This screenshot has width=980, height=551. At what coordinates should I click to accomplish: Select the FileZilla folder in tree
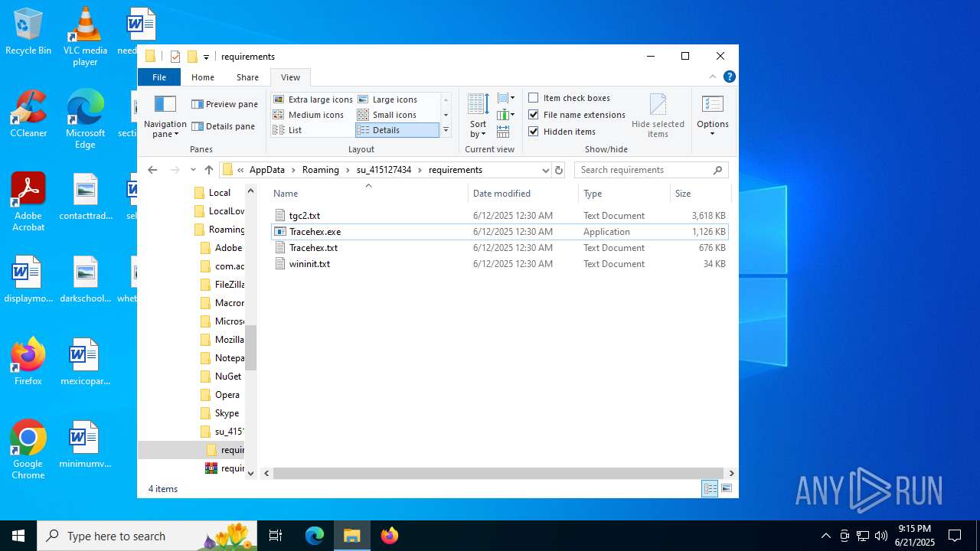228,285
